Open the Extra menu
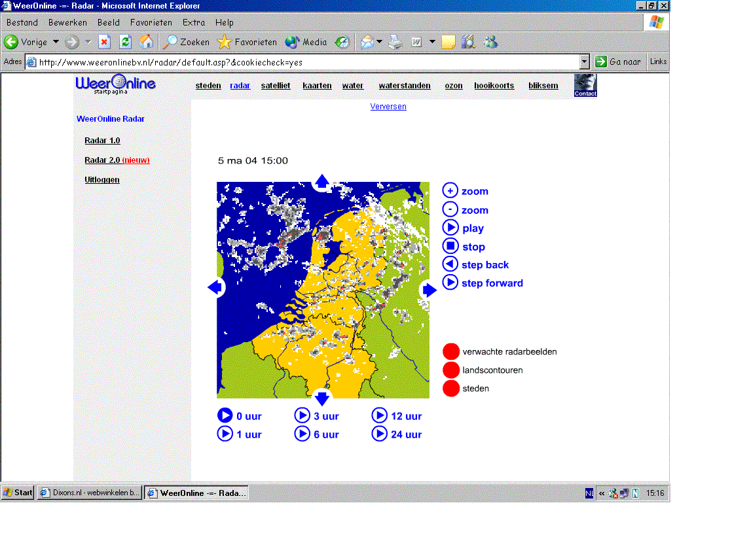The height and width of the screenshot is (560, 749). 193,22
